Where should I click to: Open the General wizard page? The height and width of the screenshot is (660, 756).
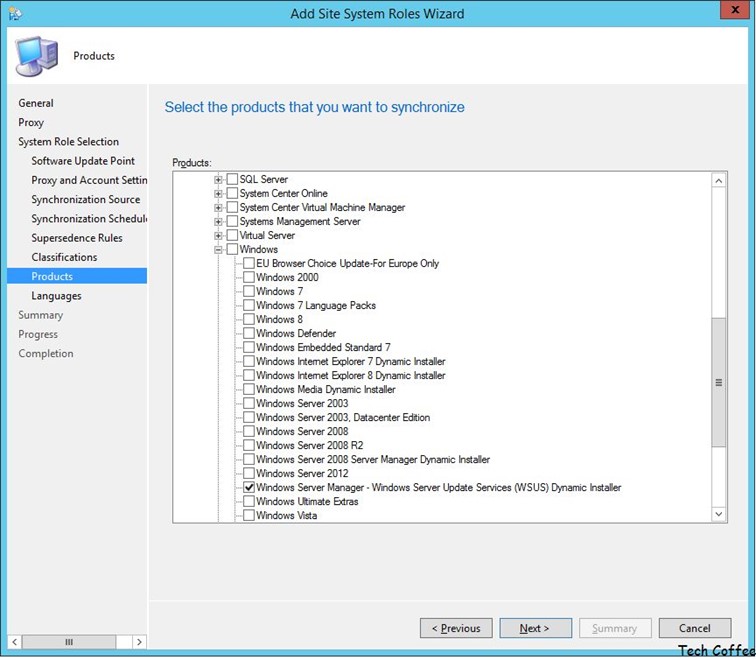coord(36,103)
